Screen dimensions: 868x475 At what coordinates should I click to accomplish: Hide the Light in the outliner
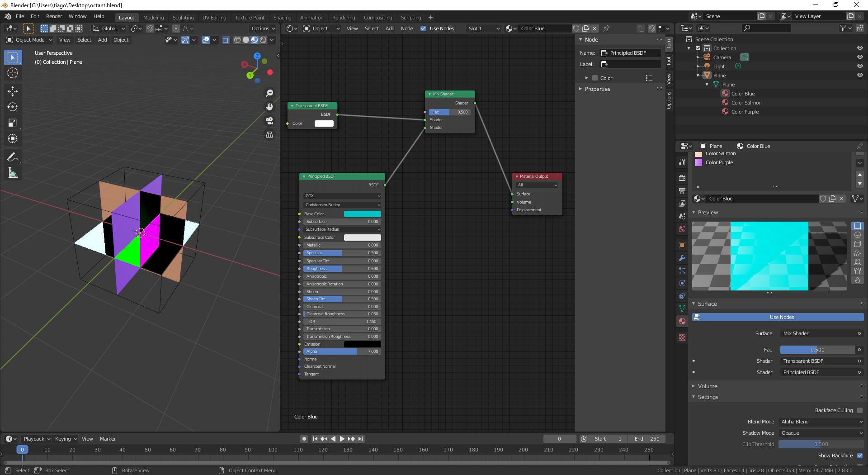[860, 66]
